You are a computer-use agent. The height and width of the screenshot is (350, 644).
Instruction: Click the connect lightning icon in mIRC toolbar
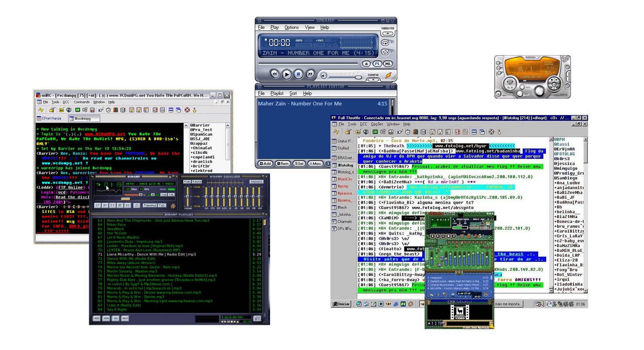tap(41, 110)
